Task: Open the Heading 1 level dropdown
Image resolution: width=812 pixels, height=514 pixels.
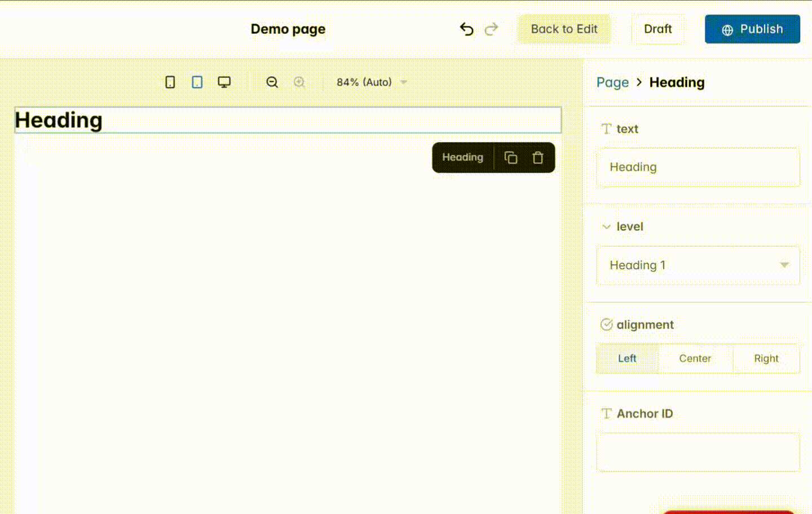Action: (x=698, y=265)
